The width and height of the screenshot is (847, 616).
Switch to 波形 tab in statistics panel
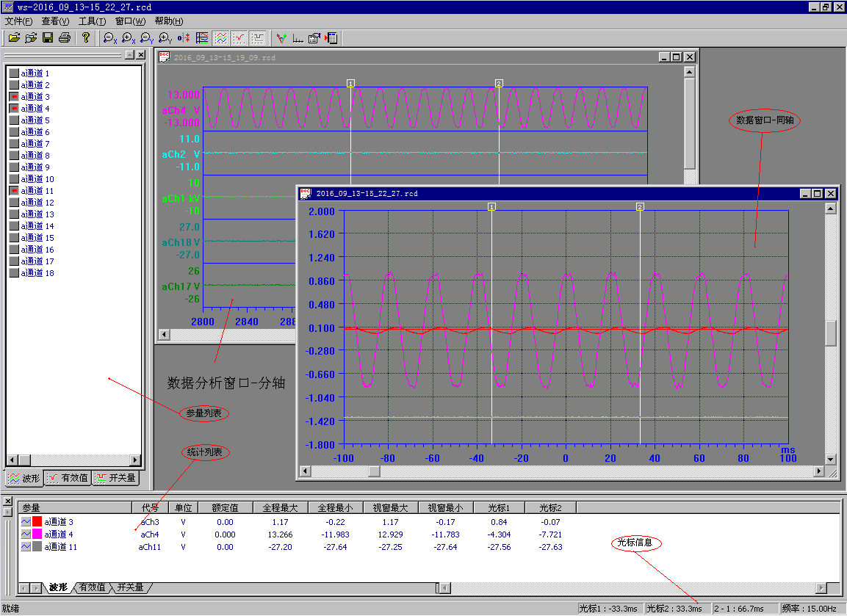coord(58,587)
